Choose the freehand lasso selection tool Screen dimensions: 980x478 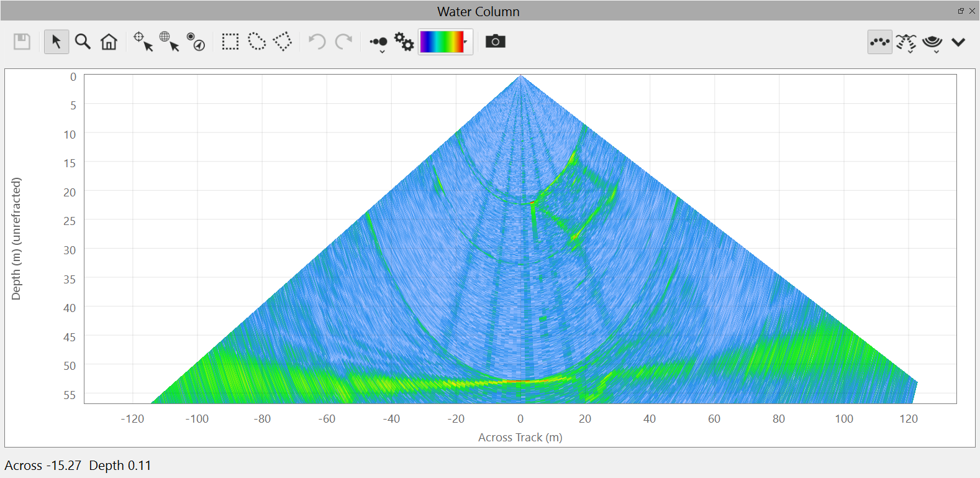(x=256, y=42)
